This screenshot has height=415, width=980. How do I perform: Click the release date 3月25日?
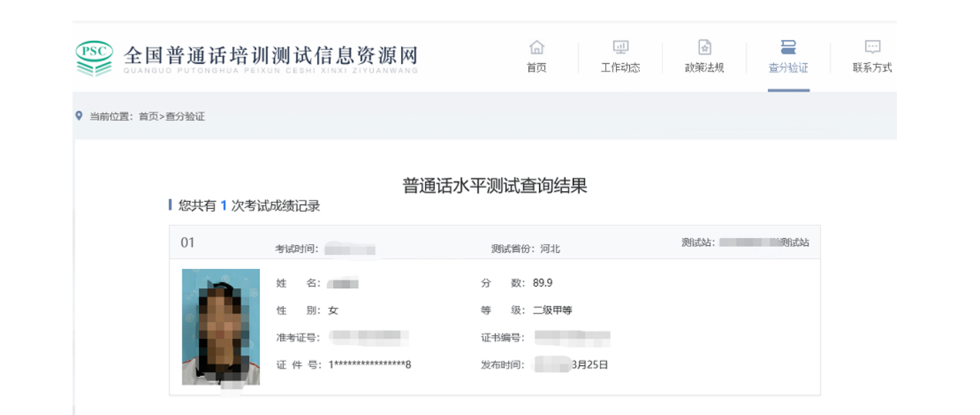pos(590,365)
